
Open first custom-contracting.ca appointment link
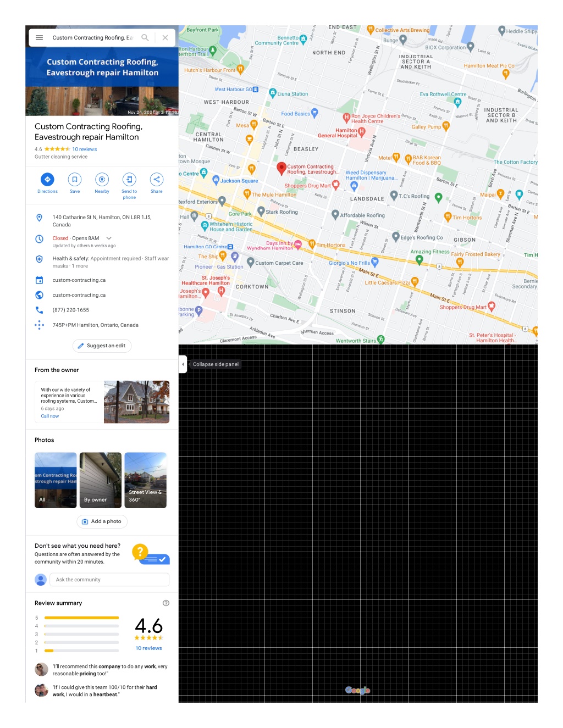tap(79, 280)
